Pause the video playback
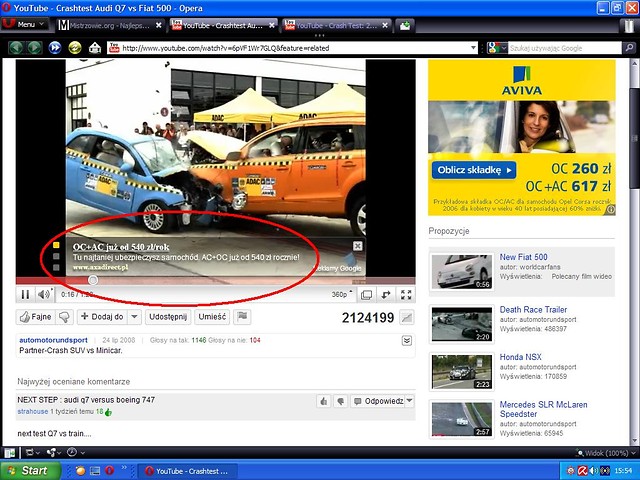The image size is (640, 480). pos(25,294)
